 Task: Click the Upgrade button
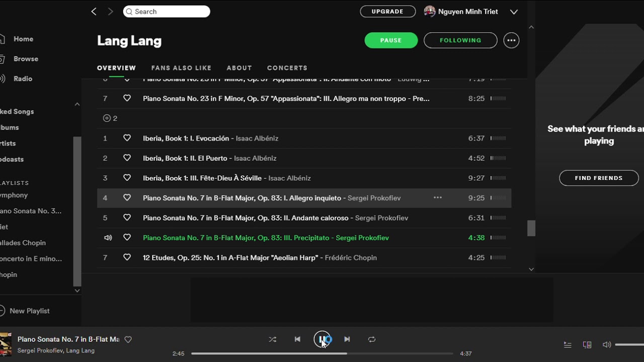tap(387, 12)
